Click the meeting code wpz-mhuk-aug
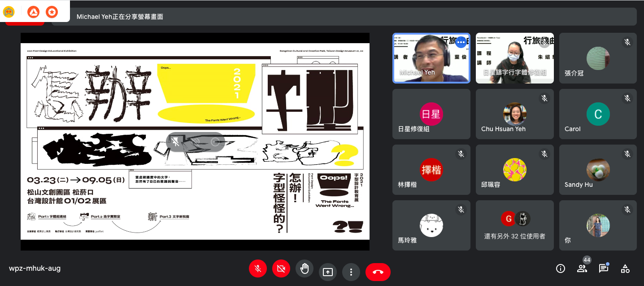Screen dimensions: 644x286 35,268
